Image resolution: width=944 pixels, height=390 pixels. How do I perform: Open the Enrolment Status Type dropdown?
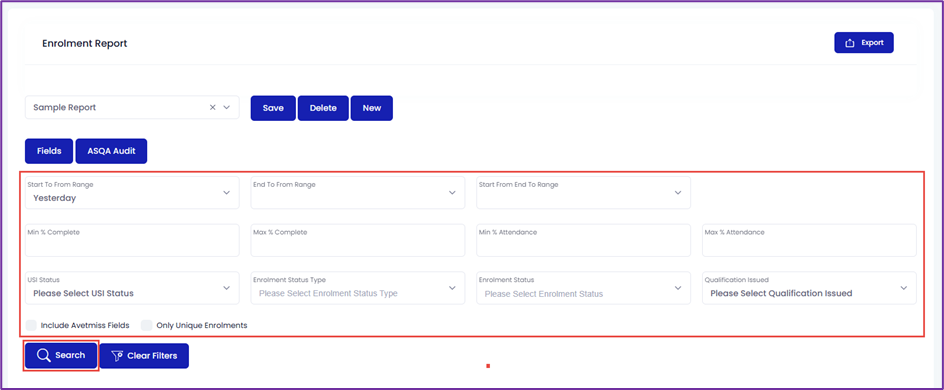pos(358,288)
